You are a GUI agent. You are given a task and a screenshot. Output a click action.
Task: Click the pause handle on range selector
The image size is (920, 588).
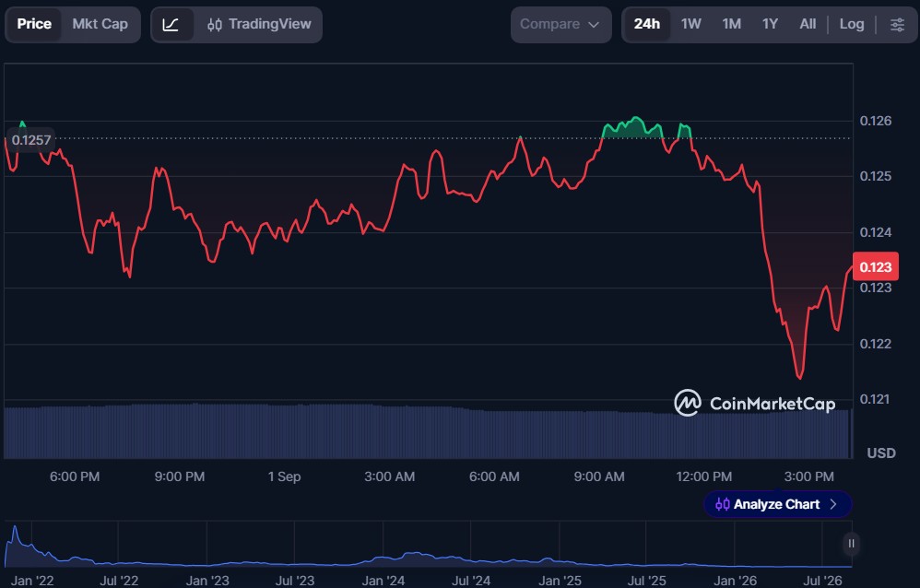pos(851,544)
